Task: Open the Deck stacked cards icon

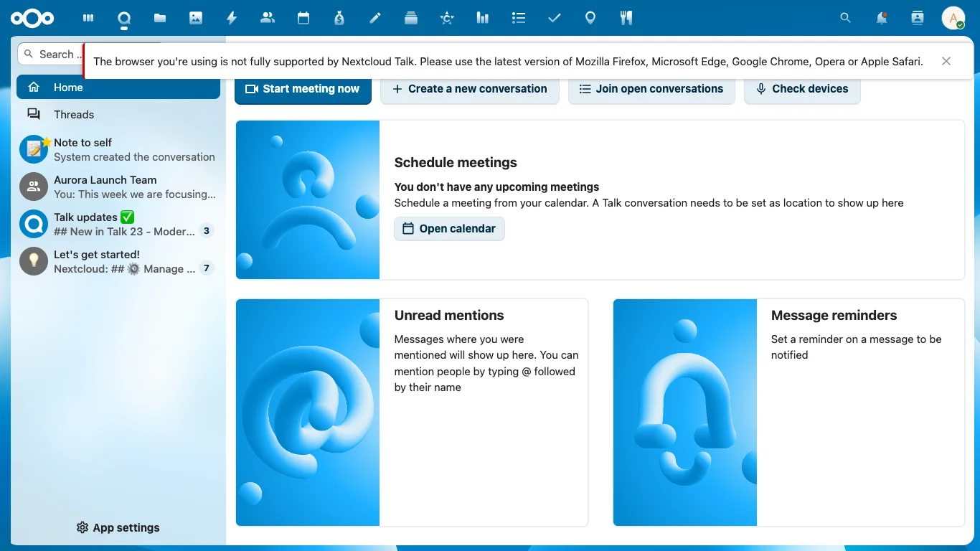Action: (411, 18)
